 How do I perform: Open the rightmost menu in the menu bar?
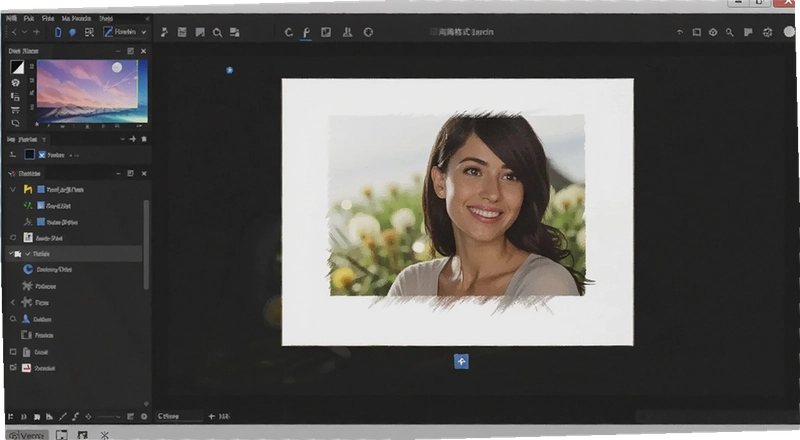106,18
